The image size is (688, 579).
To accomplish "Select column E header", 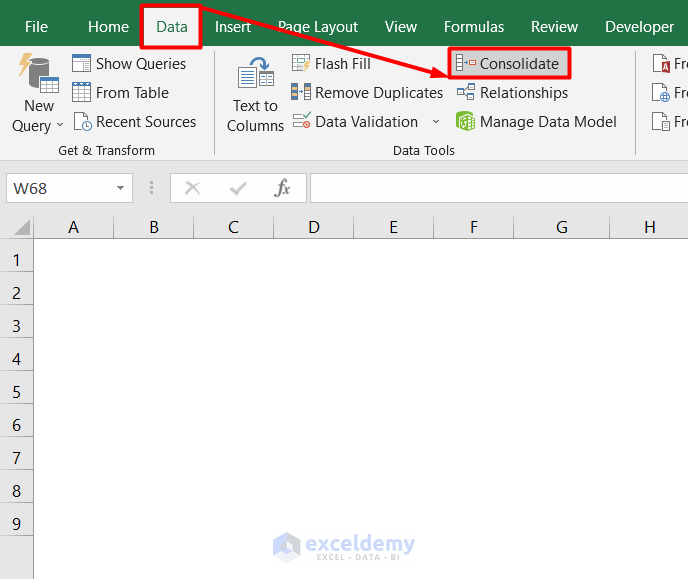I will point(394,227).
